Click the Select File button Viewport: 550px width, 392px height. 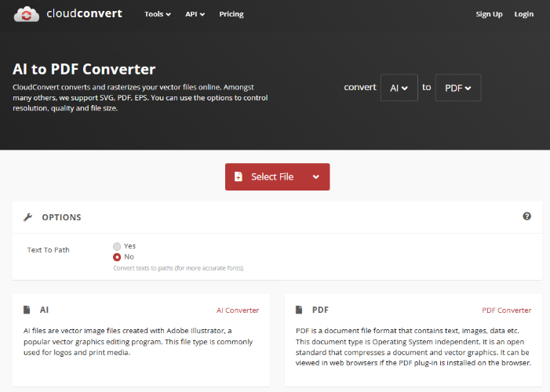click(277, 176)
